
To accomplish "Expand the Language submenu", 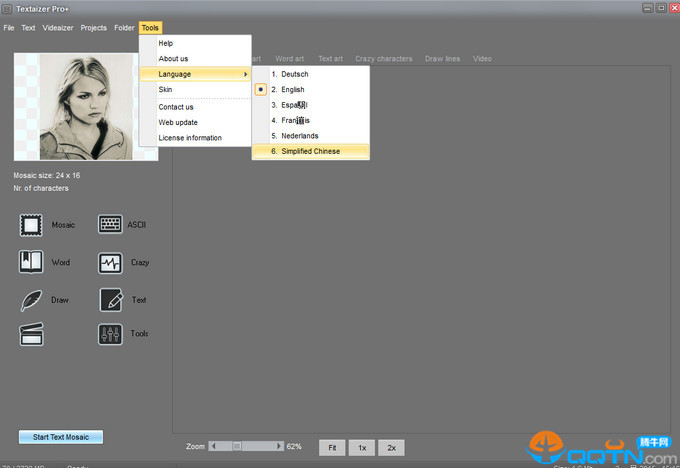I will (x=195, y=74).
